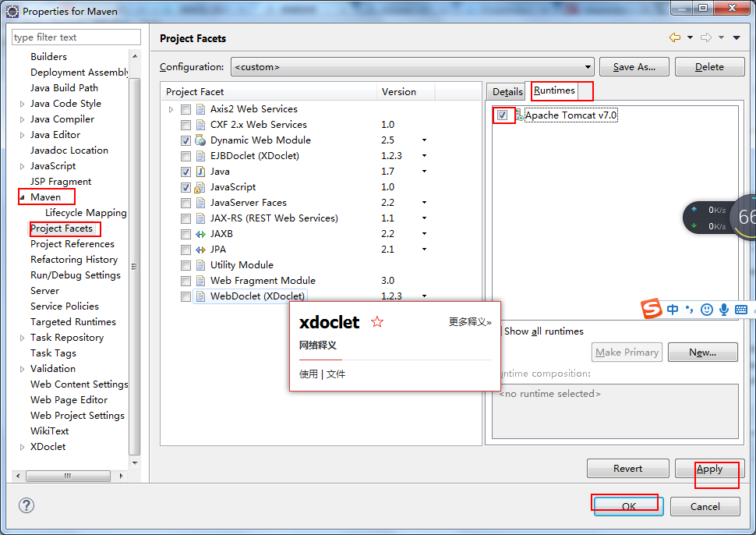Open the EJBDoclet version dropdown arrow
The width and height of the screenshot is (756, 535).
click(x=424, y=156)
